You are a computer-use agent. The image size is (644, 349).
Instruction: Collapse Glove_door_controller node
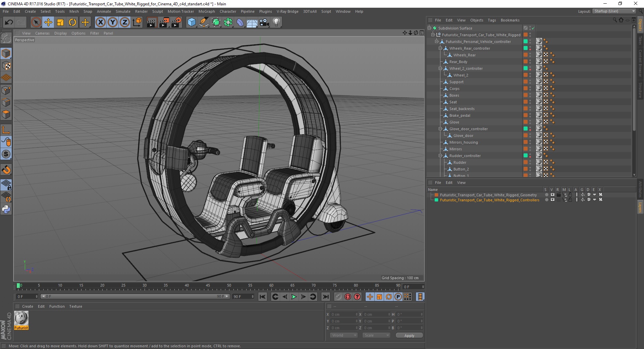[440, 129]
